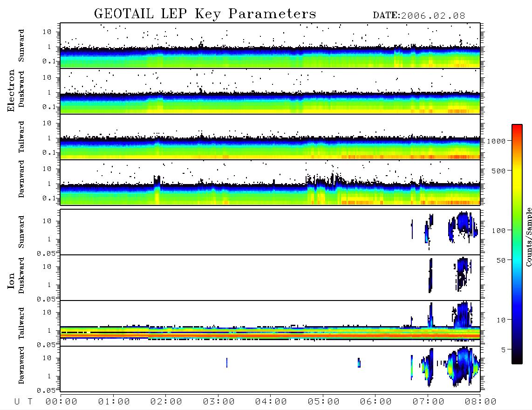Select the "06:00" time tick label
This screenshot has width=532, height=410.
tap(376, 402)
